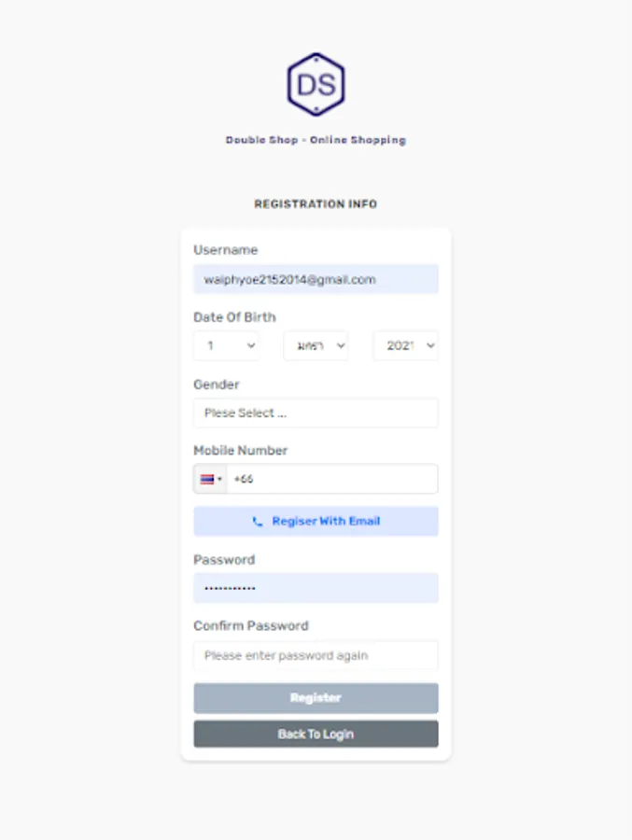Click the Back To Login button
Viewport: 632px width, 840px height.
click(316, 734)
